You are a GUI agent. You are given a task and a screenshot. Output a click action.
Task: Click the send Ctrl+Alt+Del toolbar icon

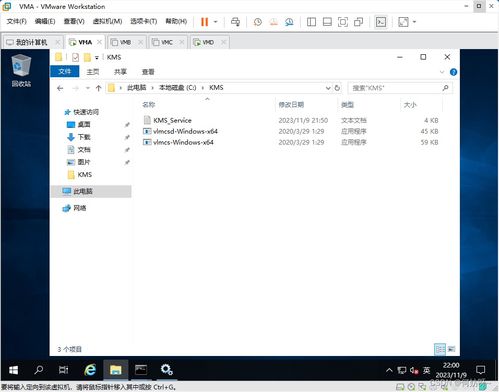(x=235, y=22)
